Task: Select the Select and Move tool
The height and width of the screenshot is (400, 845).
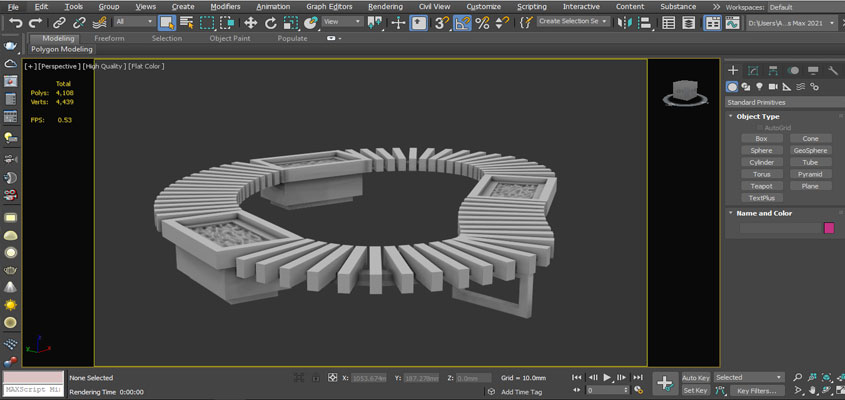Action: click(251, 23)
